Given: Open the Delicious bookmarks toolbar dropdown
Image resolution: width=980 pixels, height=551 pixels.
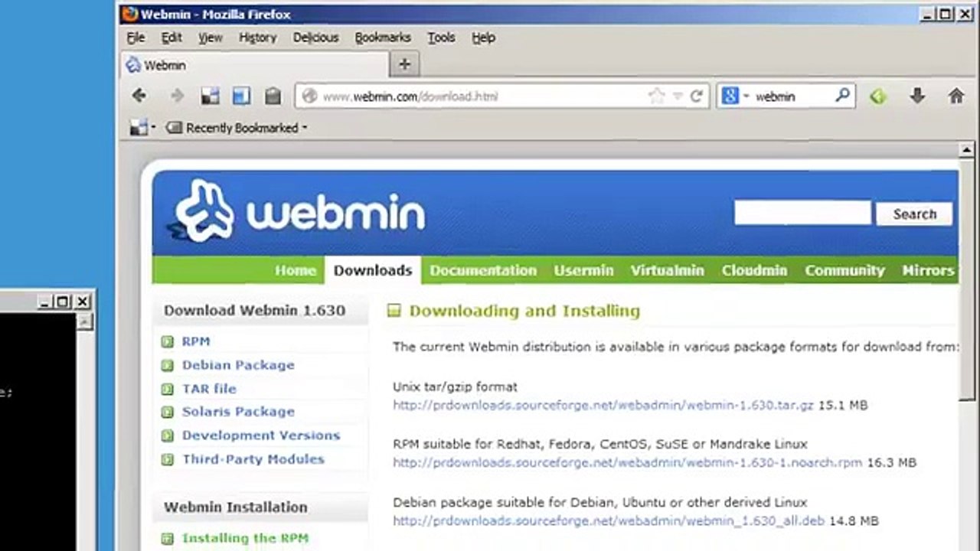Looking at the screenshot, I should click(x=142, y=128).
